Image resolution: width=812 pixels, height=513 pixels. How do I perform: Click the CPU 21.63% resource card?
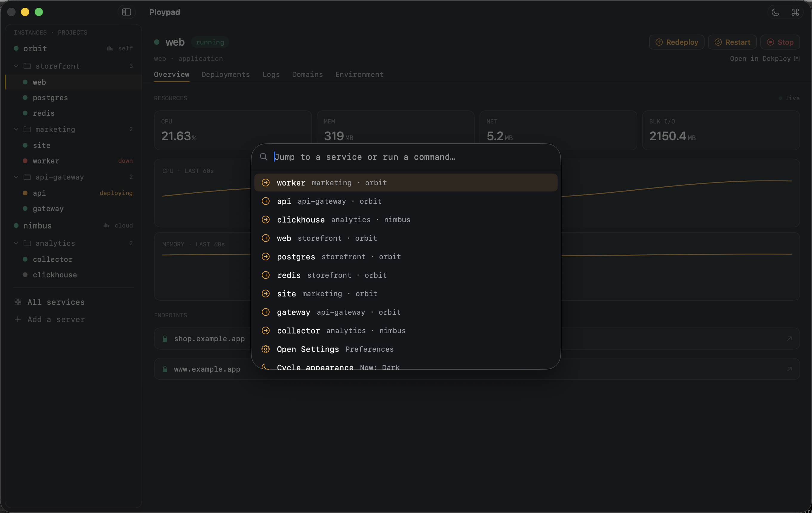233,130
